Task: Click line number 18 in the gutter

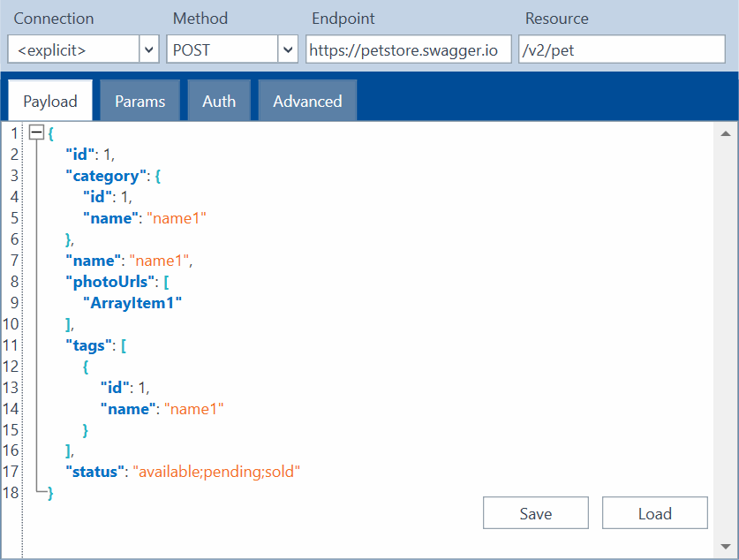Action: 11,493
